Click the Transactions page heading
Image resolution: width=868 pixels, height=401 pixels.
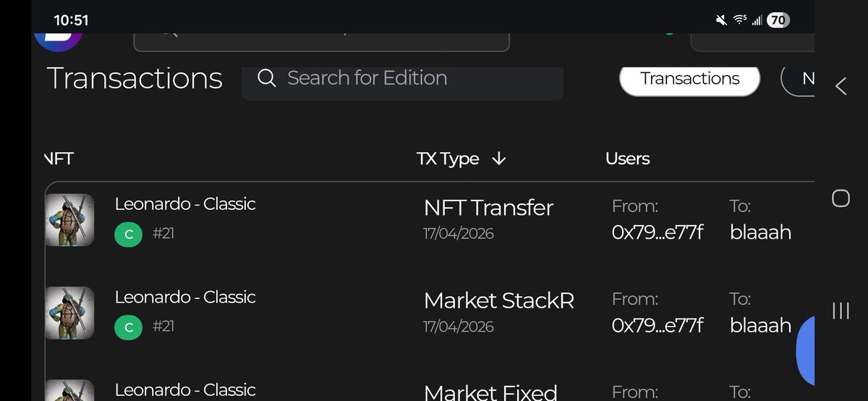point(135,78)
